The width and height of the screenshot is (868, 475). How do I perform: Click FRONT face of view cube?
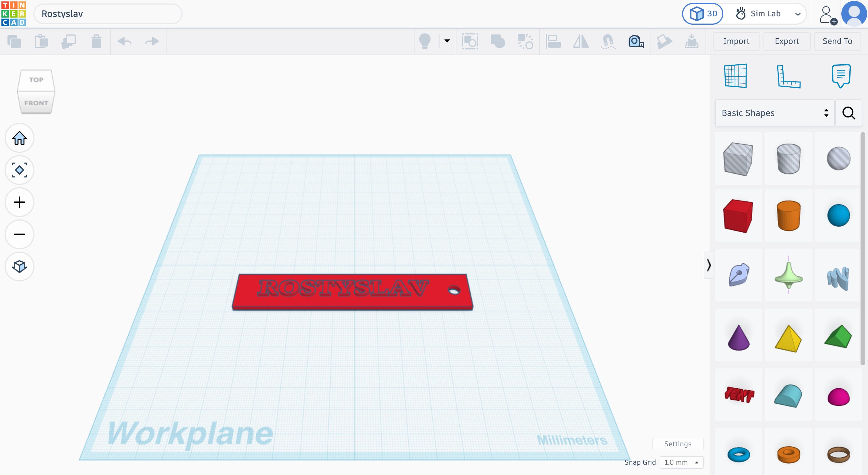36,103
